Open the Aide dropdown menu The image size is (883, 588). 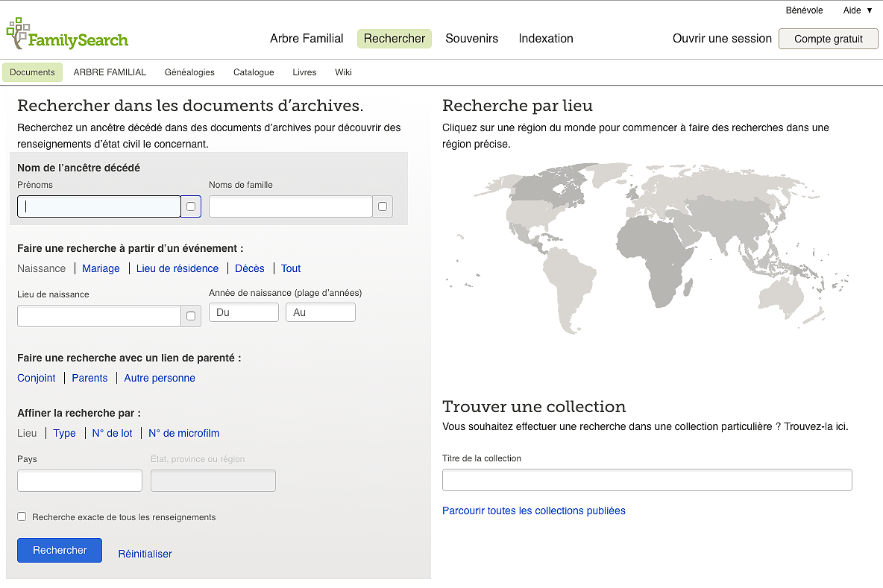(x=858, y=10)
